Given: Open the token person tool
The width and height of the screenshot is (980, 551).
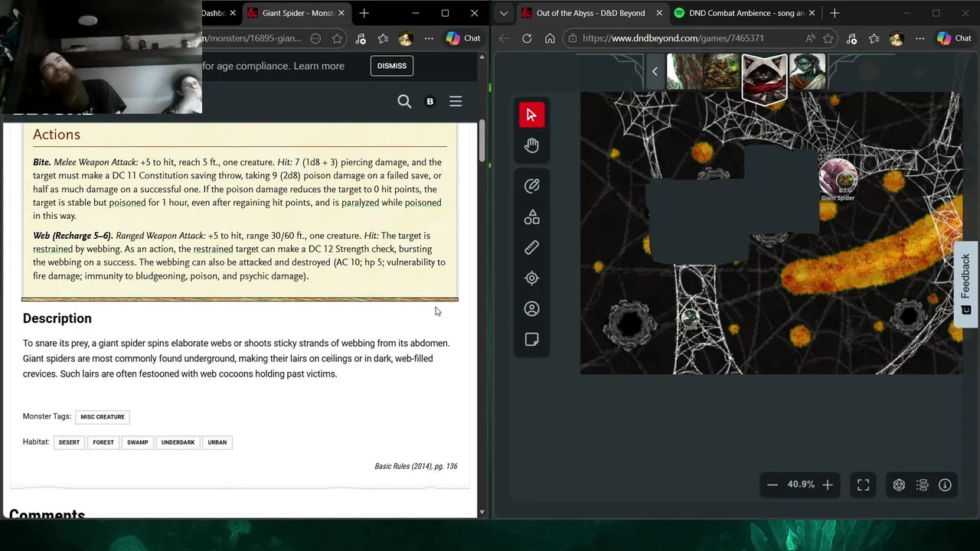Looking at the screenshot, I should pos(531,309).
